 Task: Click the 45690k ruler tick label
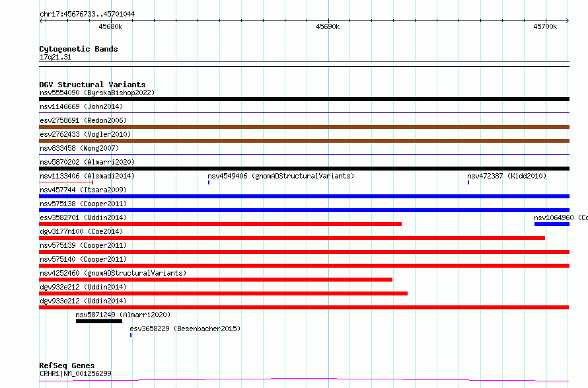328,26
